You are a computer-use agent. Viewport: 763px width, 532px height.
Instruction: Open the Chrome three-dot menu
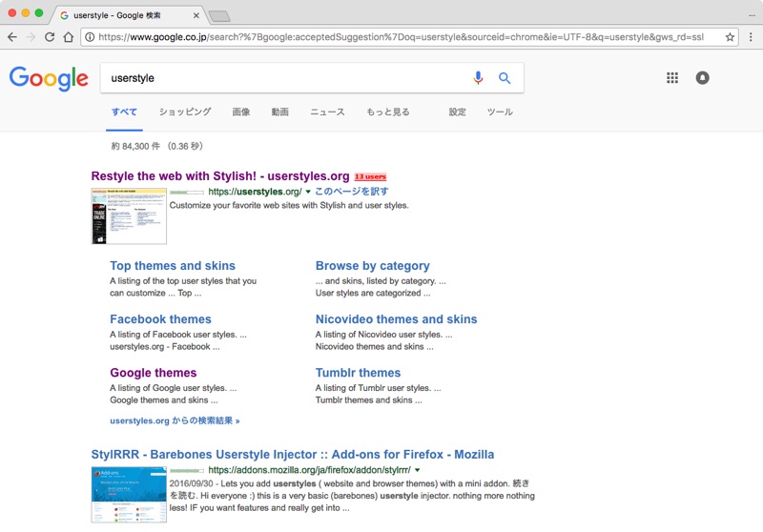pos(751,37)
